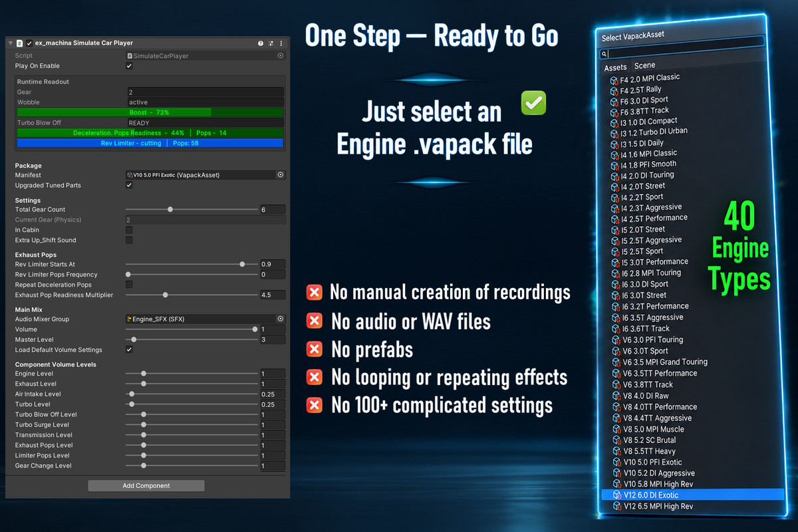Switch to the Assets tab
The image size is (798, 532).
tap(615, 68)
